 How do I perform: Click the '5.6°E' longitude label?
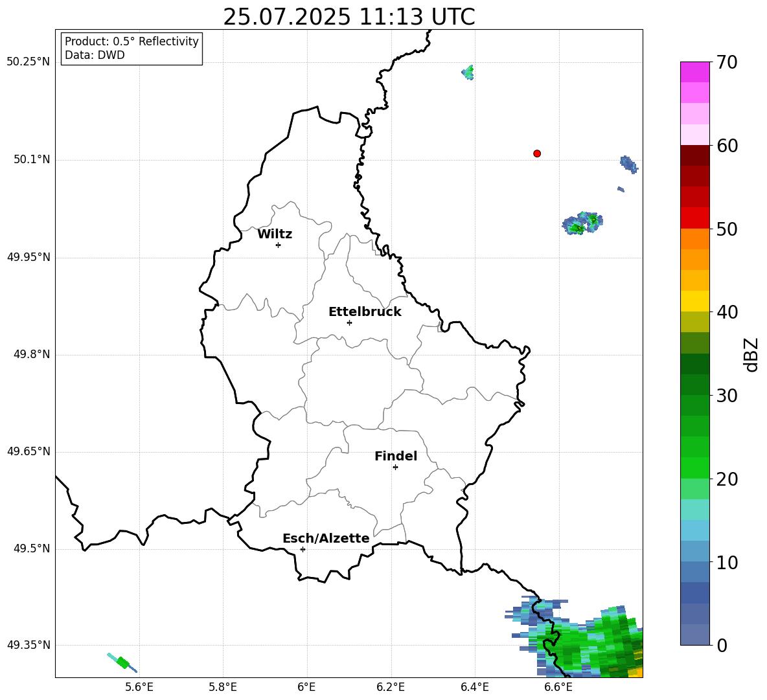coord(139,687)
